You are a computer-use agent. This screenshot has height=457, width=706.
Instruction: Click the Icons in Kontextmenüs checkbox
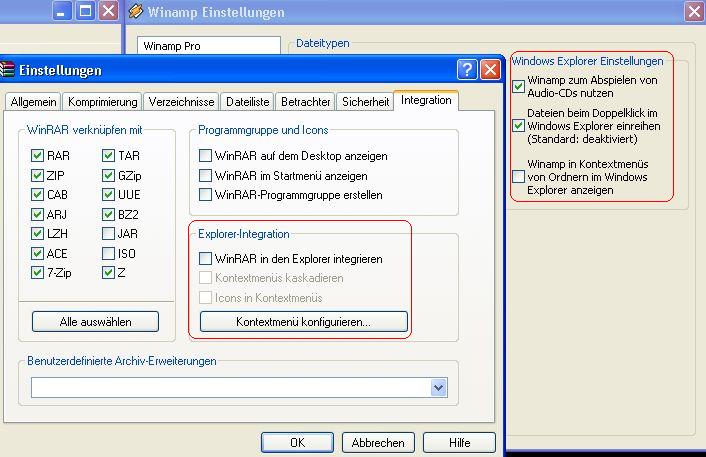click(205, 298)
